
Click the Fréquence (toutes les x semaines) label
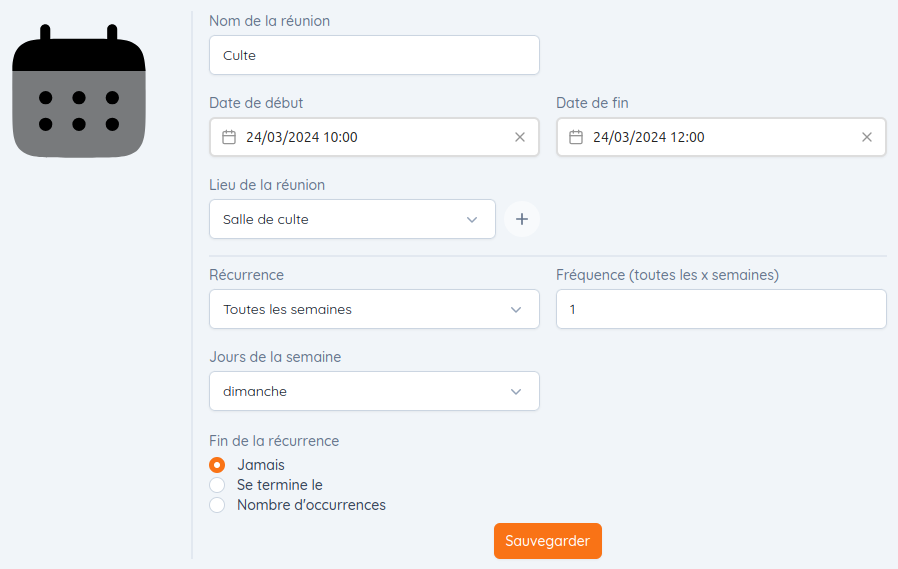coord(668,275)
